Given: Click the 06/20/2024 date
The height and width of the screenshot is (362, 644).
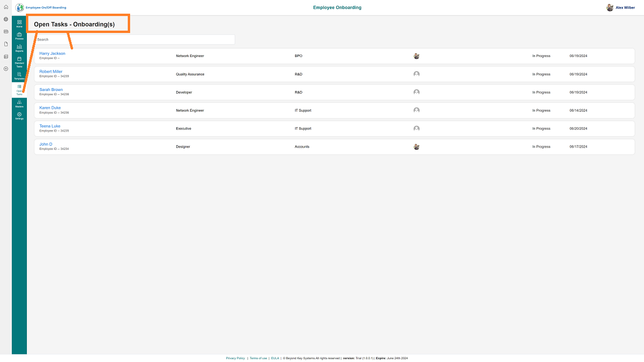Looking at the screenshot, I should point(578,129).
